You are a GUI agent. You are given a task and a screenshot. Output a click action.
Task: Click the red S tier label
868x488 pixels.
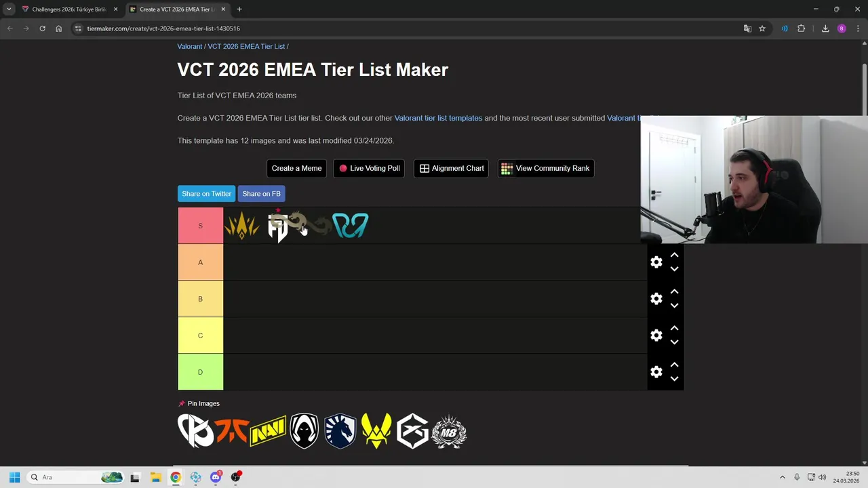[200, 226]
